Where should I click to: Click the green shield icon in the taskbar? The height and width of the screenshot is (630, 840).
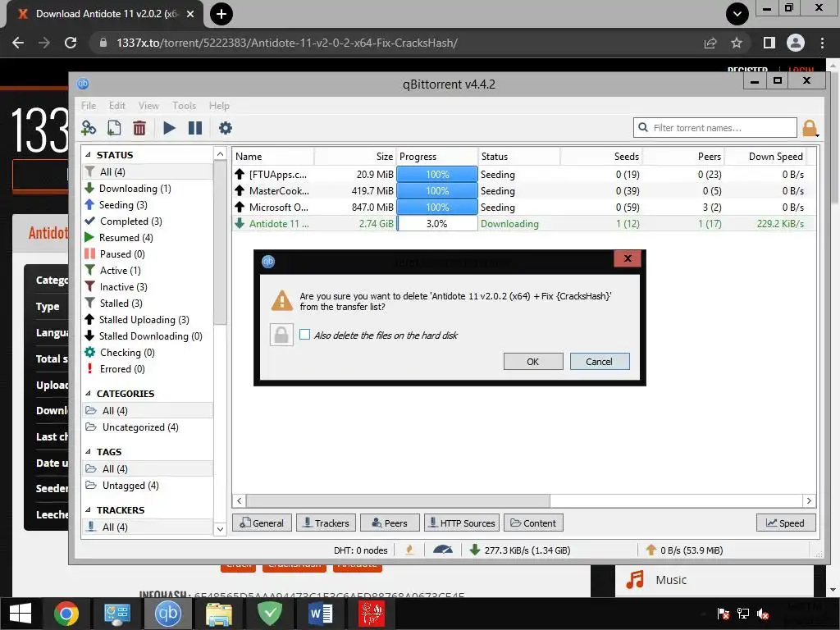pyautogui.click(x=270, y=614)
